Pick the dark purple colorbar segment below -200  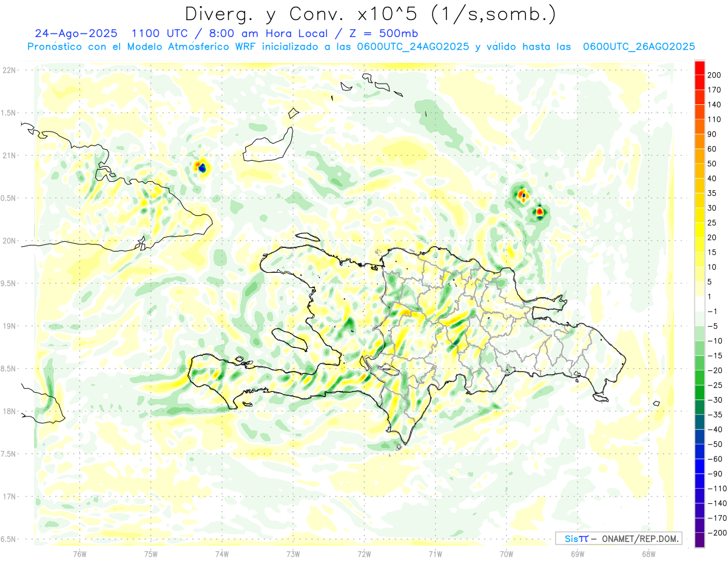699,540
